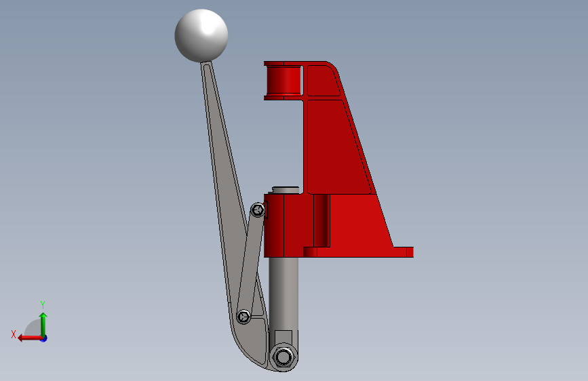Select the red cylindrical bushing atop frame
Viewport: 588px width, 381px height.
click(283, 81)
